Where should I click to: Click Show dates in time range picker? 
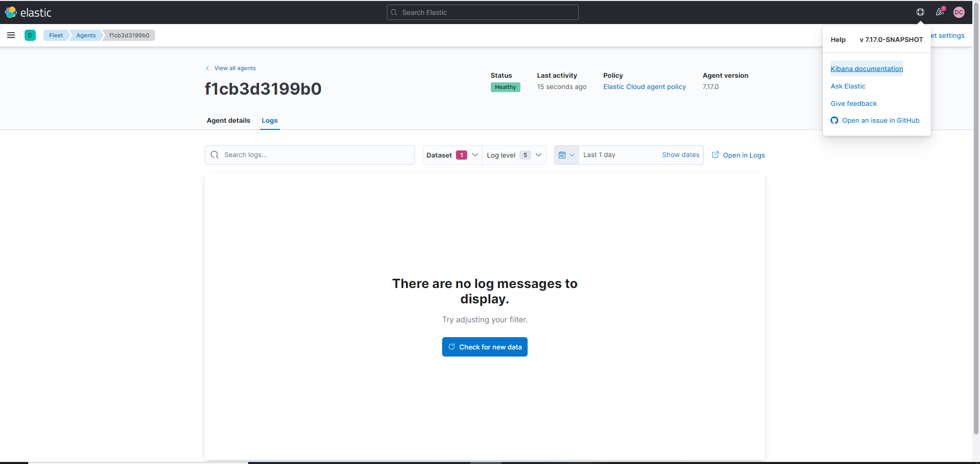tap(680, 154)
